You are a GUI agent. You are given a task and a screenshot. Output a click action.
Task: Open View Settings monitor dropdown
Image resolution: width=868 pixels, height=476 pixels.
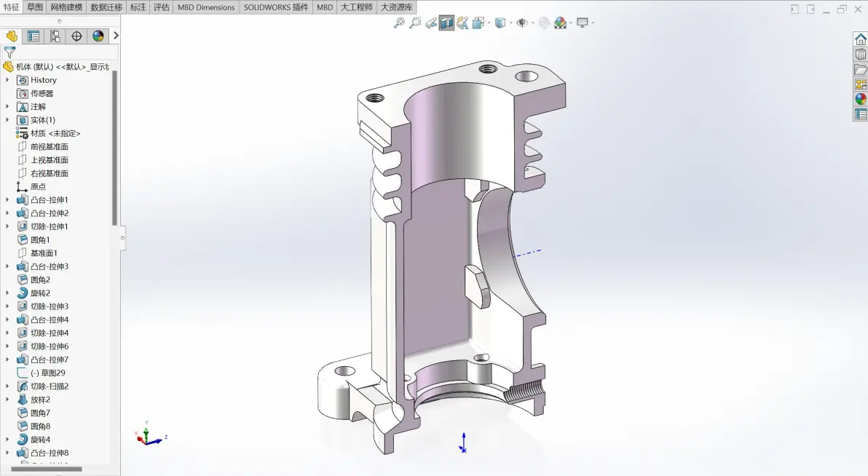583,23
